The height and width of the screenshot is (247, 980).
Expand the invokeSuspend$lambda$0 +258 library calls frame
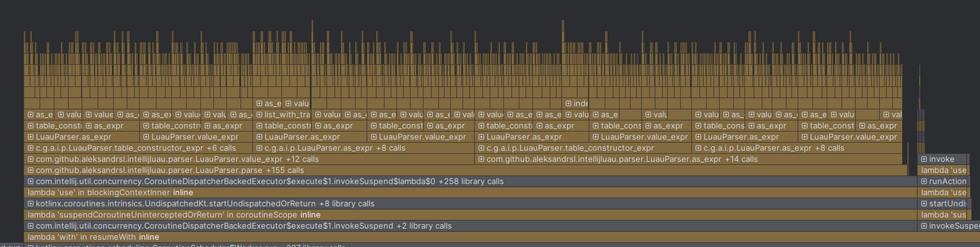(x=30, y=182)
